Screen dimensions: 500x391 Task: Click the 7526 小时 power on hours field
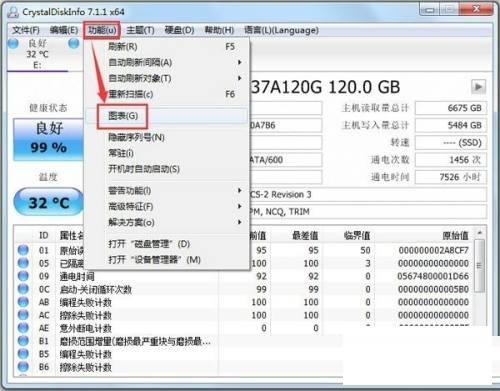click(451, 177)
